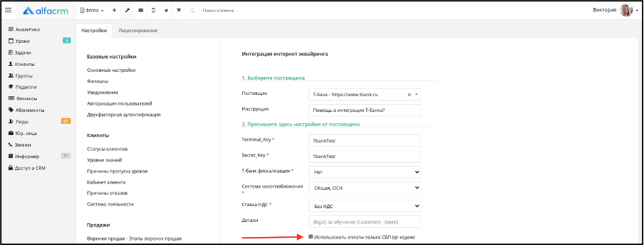
Task: Open the Telegram paper plane icon
Action: coord(166,11)
